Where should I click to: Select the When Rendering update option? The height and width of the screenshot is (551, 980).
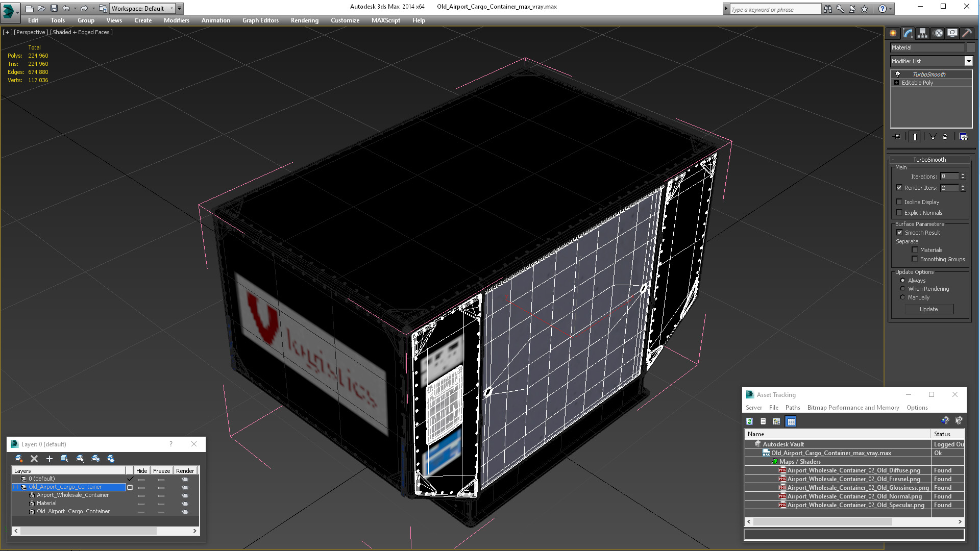tap(902, 289)
